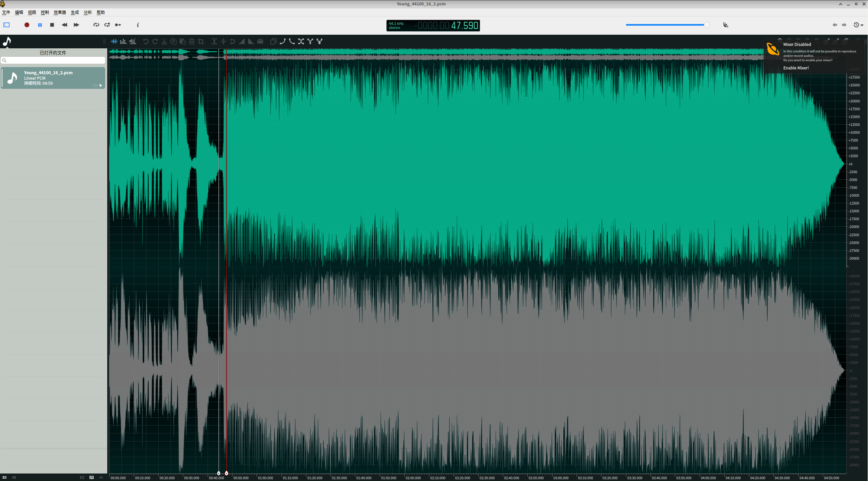Select the waveform view mode icon
The width and height of the screenshot is (868, 481).
[x=114, y=42]
